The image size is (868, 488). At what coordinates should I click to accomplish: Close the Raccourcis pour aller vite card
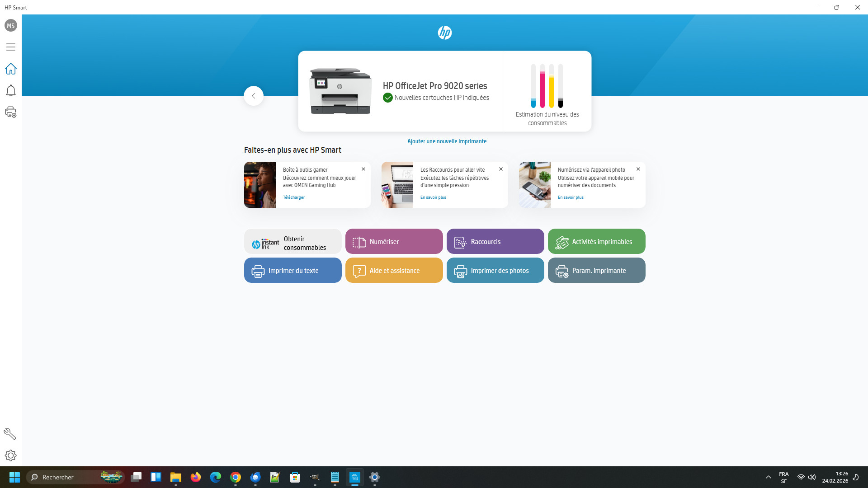[501, 169]
